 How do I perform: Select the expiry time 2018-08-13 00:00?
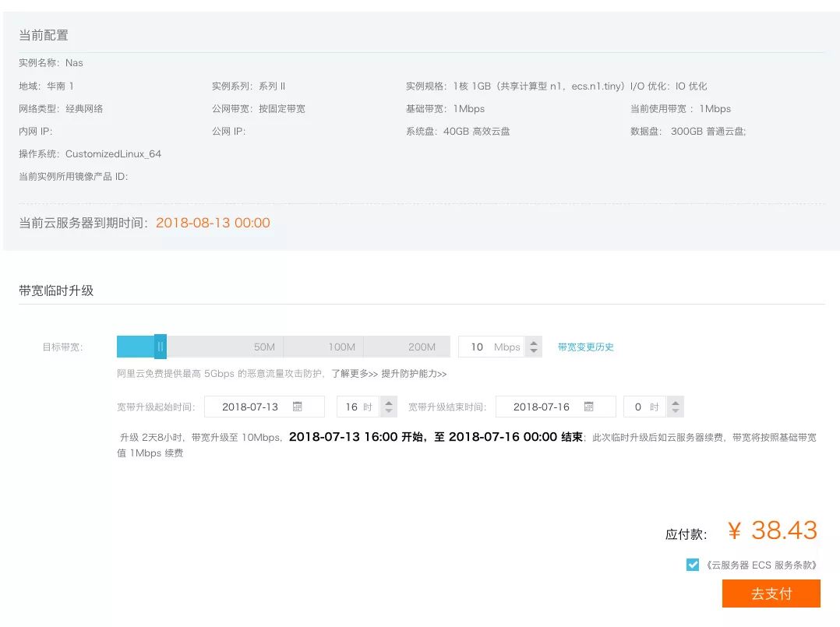(213, 223)
